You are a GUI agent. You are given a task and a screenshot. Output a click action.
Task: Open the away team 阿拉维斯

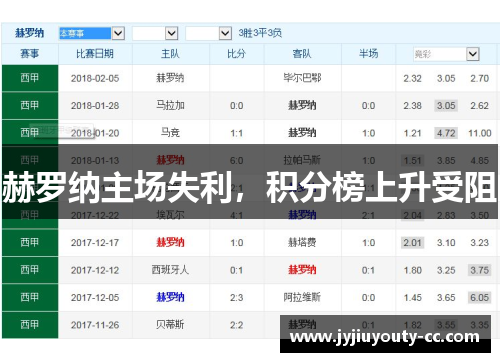pyautogui.click(x=302, y=297)
